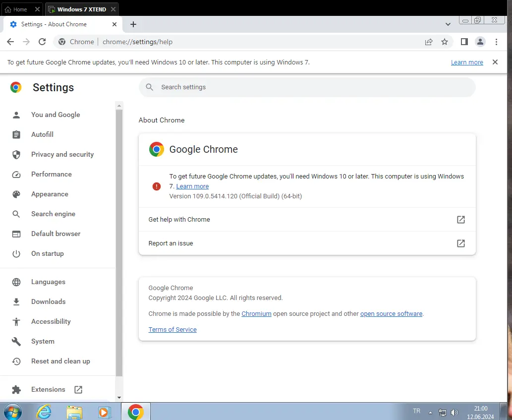Open Windows Media Player from the taskbar

(105, 412)
